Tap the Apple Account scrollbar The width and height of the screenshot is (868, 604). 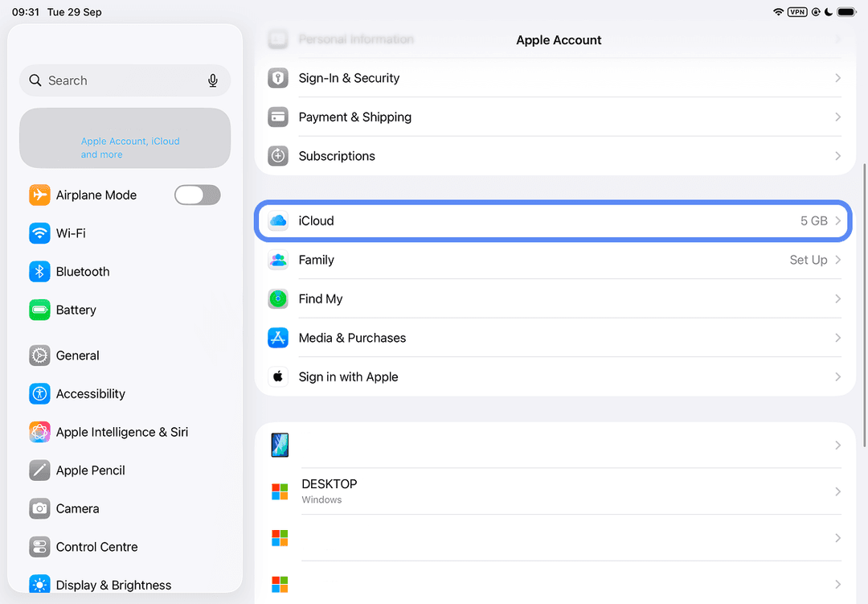click(x=865, y=305)
